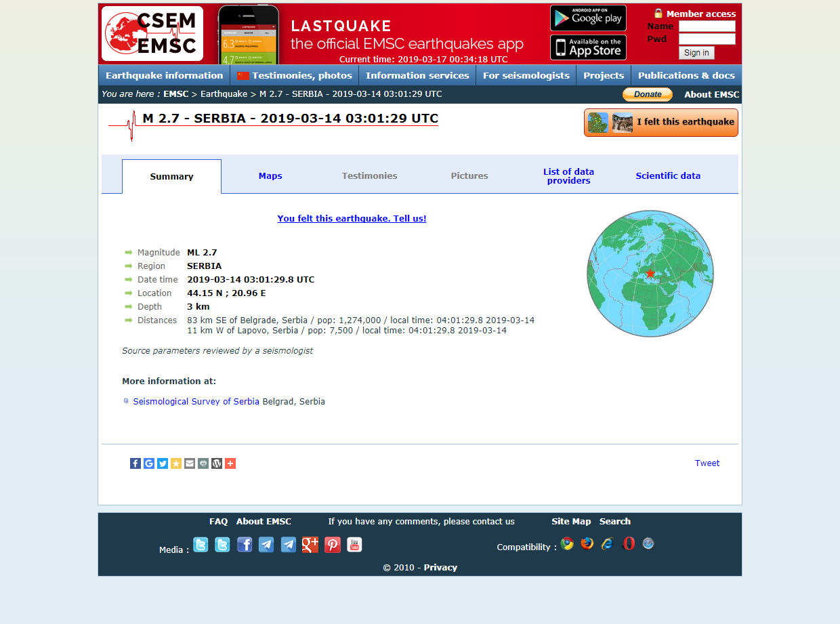Open footer About EMSC link
Image resolution: width=840 pixels, height=624 pixels.
264,522
